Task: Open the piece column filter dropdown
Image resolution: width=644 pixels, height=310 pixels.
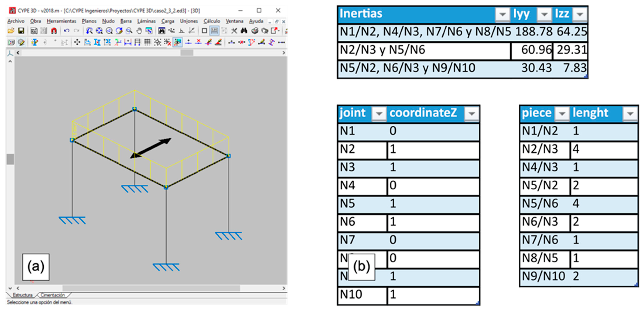Action: [x=562, y=114]
